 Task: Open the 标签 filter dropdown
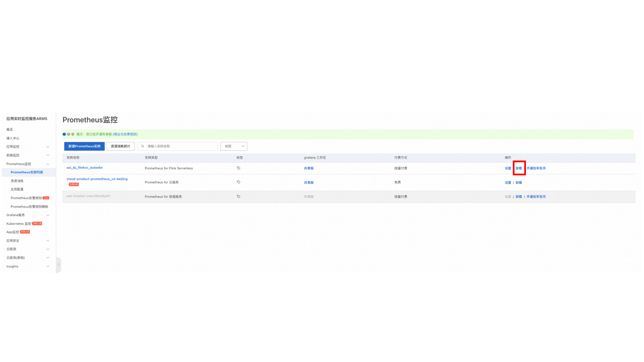tap(234, 146)
